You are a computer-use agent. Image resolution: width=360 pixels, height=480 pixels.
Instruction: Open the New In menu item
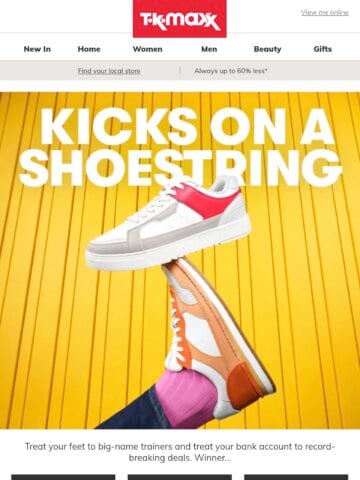(x=37, y=49)
